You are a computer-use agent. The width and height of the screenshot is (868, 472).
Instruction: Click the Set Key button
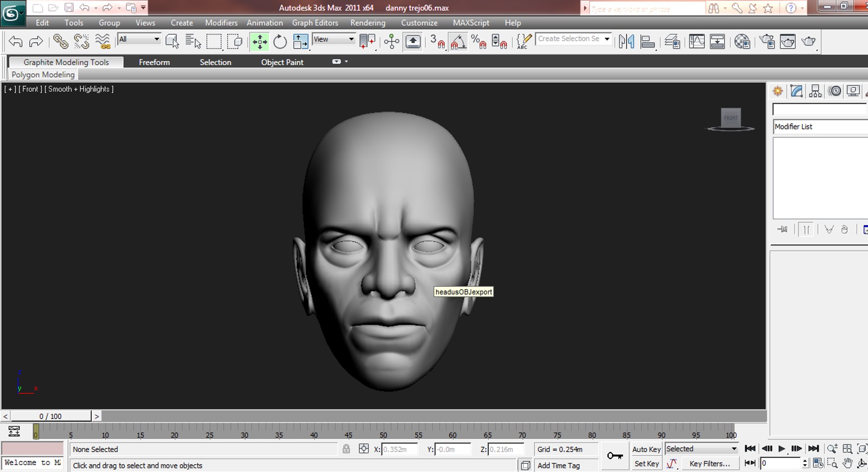coord(646,463)
